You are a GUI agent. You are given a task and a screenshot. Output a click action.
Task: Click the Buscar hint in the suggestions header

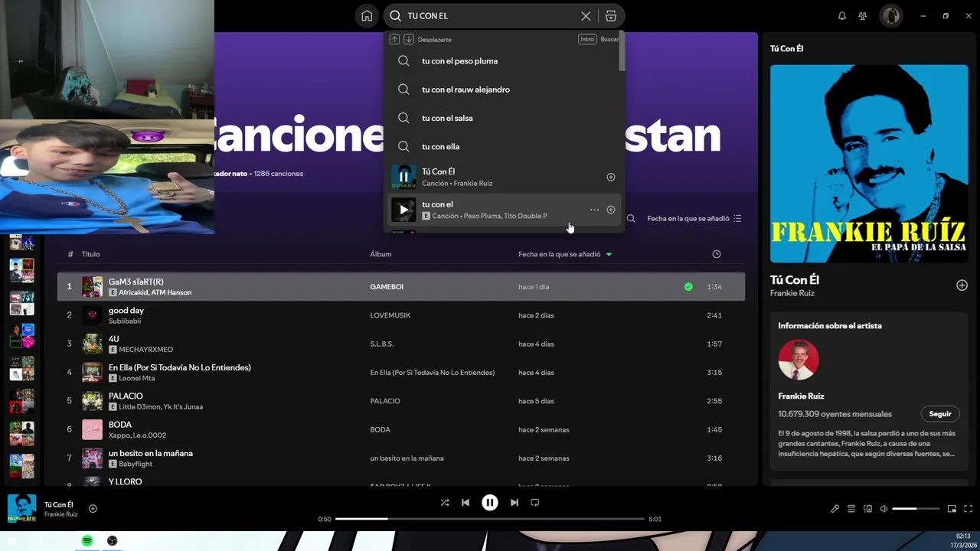609,39
